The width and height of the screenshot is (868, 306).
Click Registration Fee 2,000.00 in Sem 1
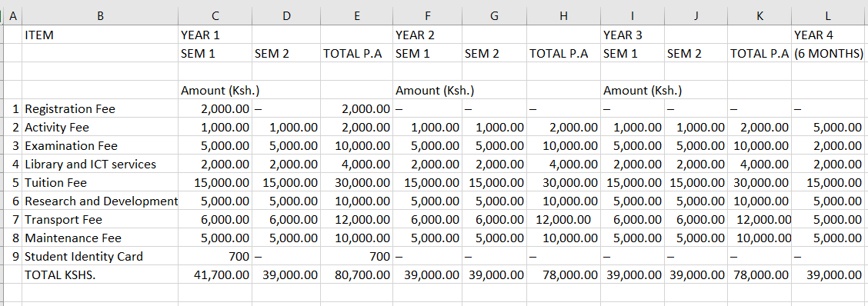215,109
